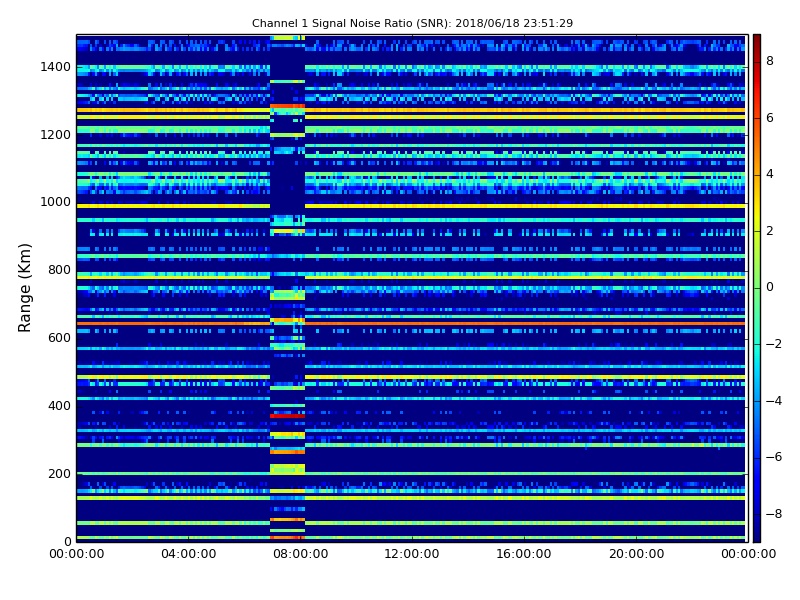800x600 pixels.
Task: Click the dark red top of the colorbar
Action: pyautogui.click(x=757, y=41)
